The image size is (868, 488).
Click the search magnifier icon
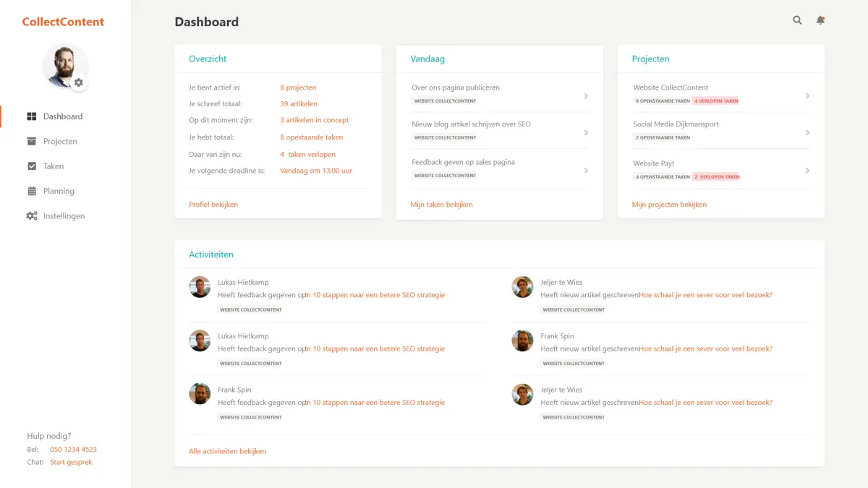(x=797, y=20)
